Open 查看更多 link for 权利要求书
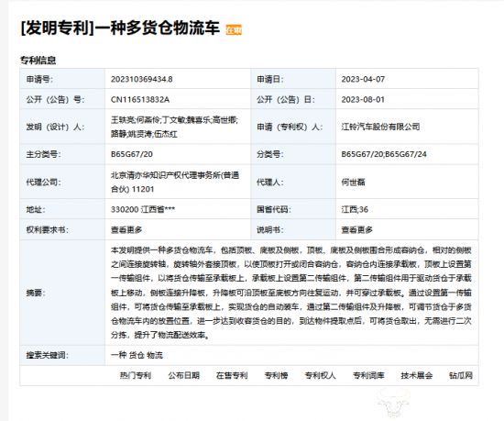 point(126,229)
